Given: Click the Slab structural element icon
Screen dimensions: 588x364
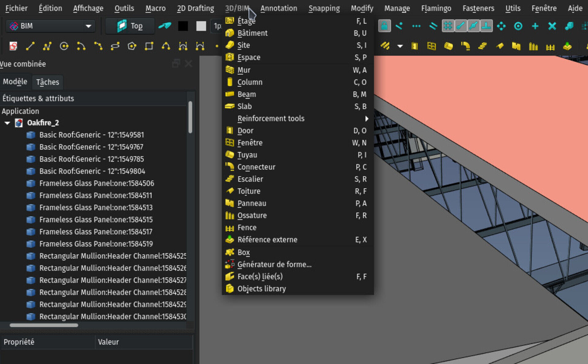Looking at the screenshot, I should click(230, 106).
